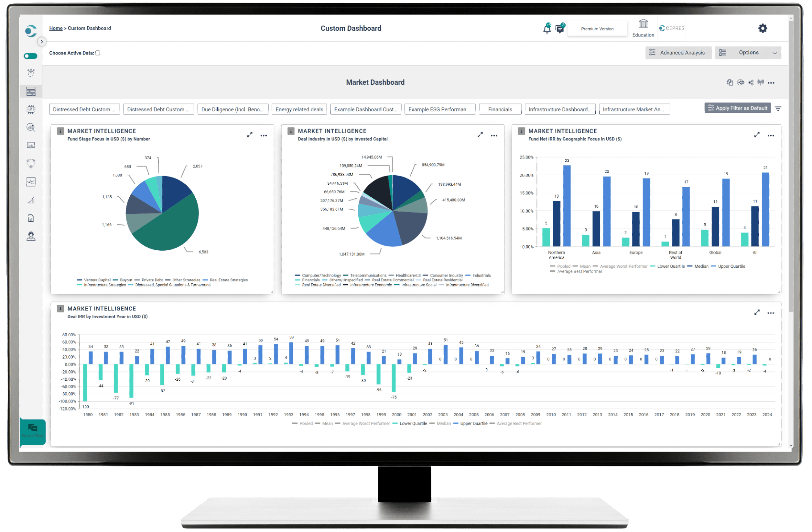812x532 pixels.
Task: Select the Financials dashboard tab
Action: pyautogui.click(x=500, y=109)
